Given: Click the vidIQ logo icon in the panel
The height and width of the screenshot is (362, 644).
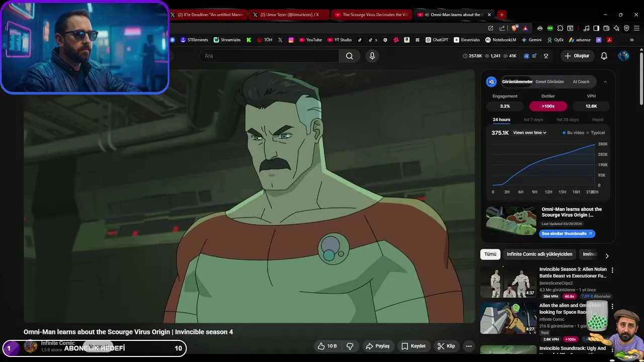Looking at the screenshot, I should tap(492, 81).
